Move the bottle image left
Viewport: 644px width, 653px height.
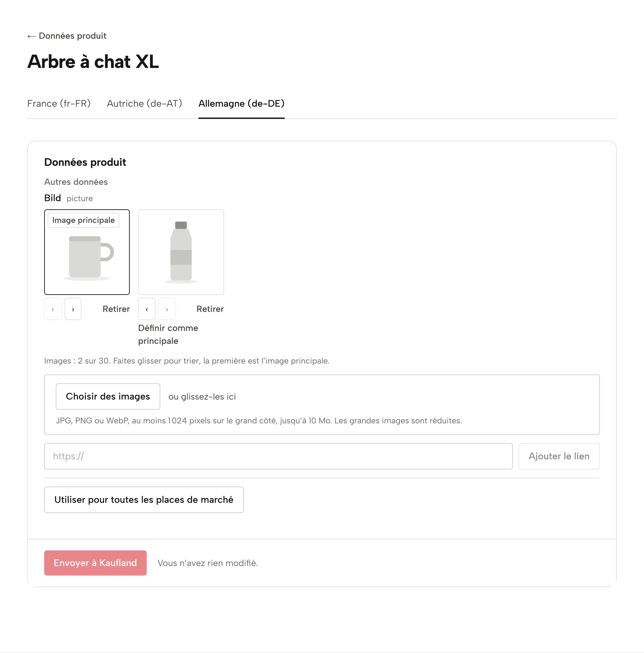click(147, 309)
